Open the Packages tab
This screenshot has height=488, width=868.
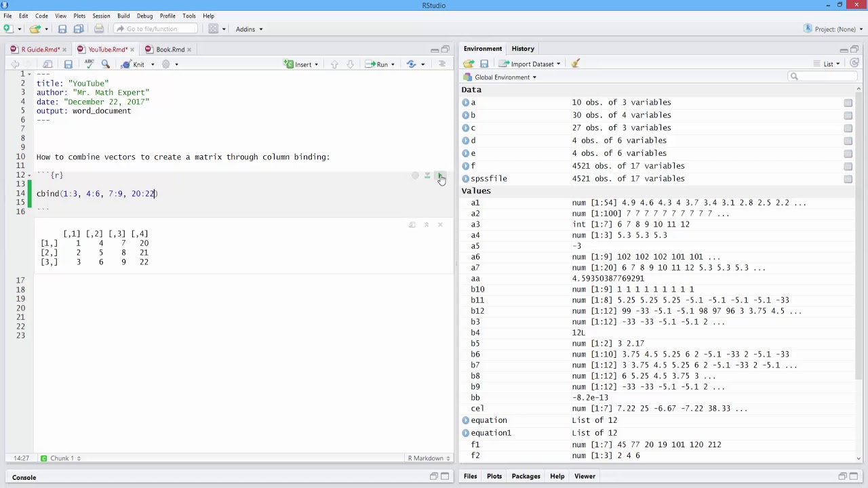(x=526, y=476)
